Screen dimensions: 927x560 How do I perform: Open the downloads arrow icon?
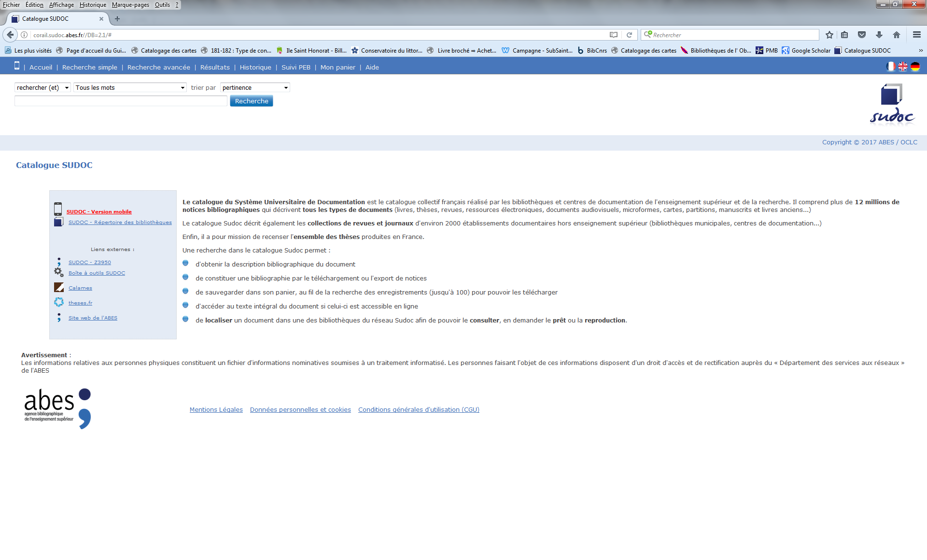tap(879, 35)
